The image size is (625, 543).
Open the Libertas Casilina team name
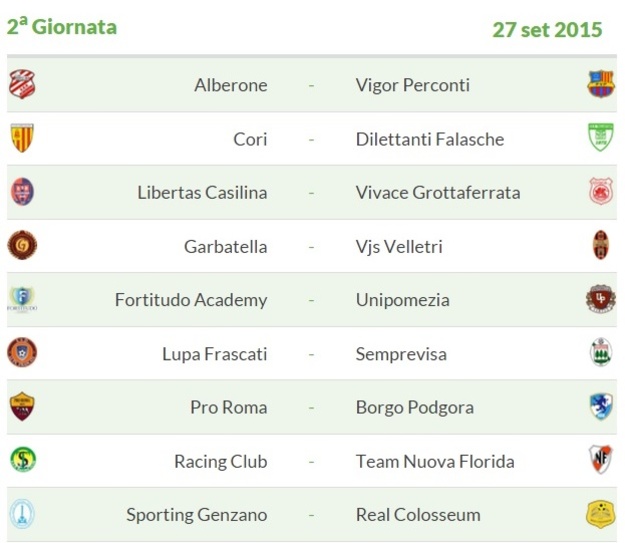click(202, 193)
